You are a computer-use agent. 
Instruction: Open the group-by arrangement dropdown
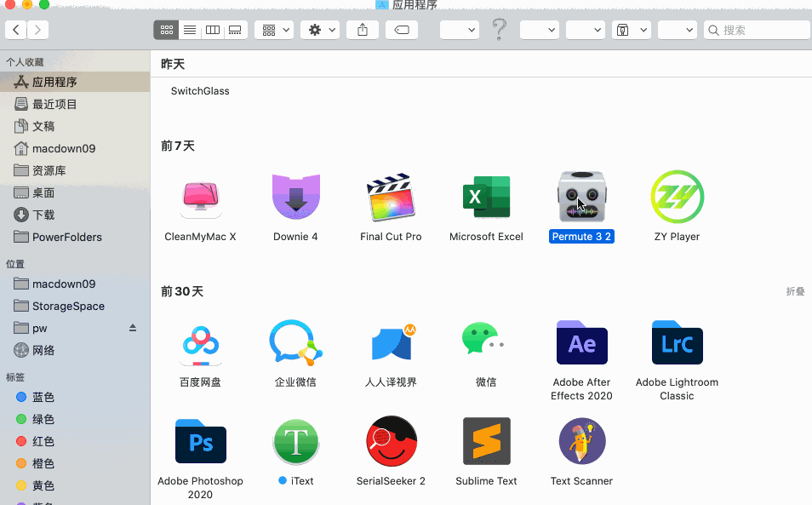click(x=274, y=30)
